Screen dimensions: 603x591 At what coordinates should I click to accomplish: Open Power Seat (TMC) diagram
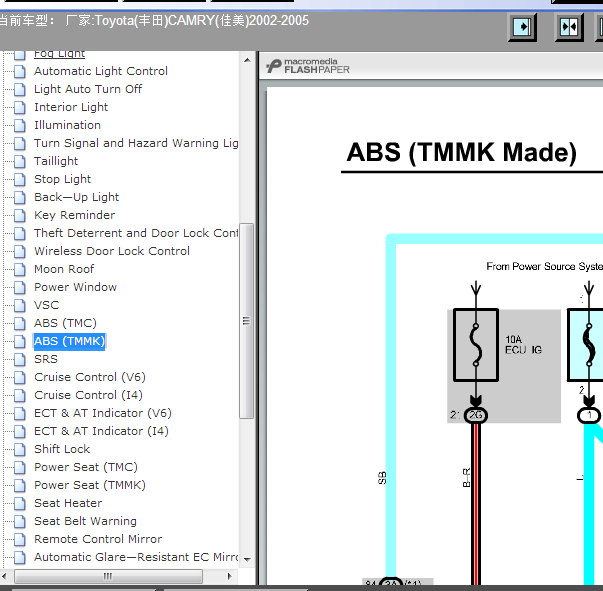click(86, 467)
